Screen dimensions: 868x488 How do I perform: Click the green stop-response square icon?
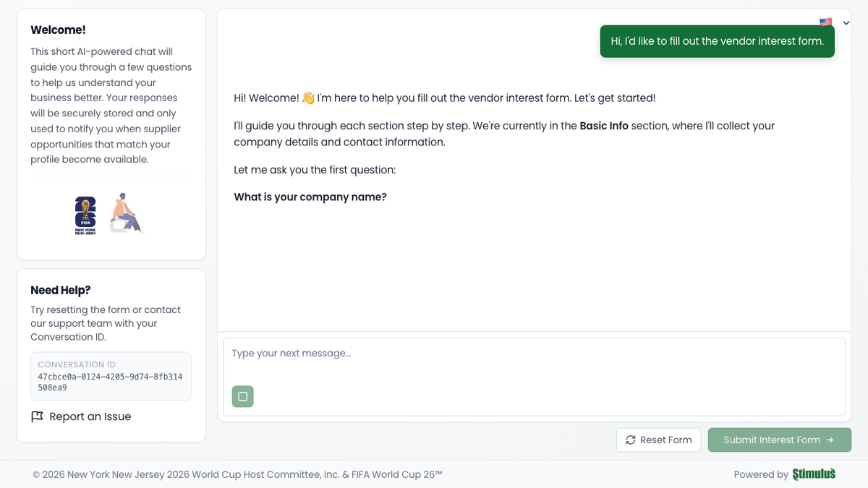242,396
